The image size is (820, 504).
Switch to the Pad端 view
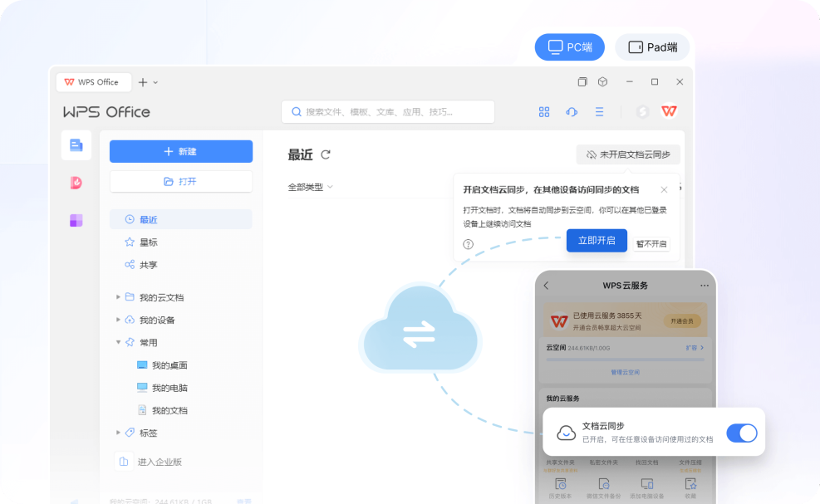coord(652,47)
